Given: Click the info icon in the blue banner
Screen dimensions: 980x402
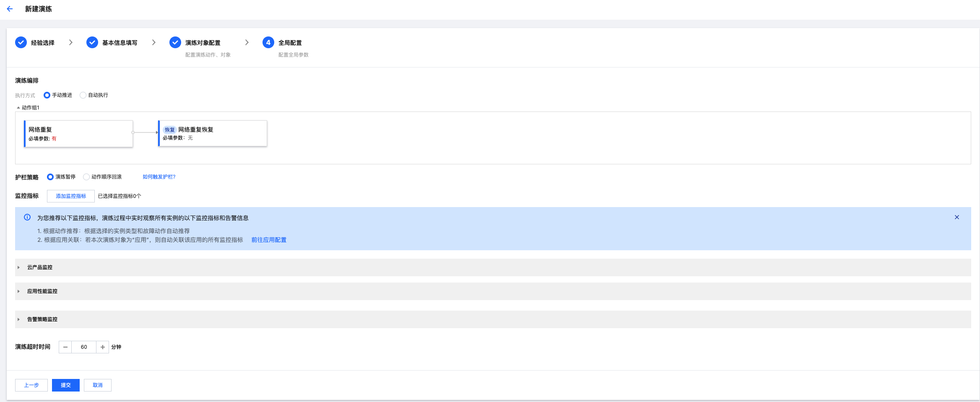Looking at the screenshot, I should coord(27,217).
